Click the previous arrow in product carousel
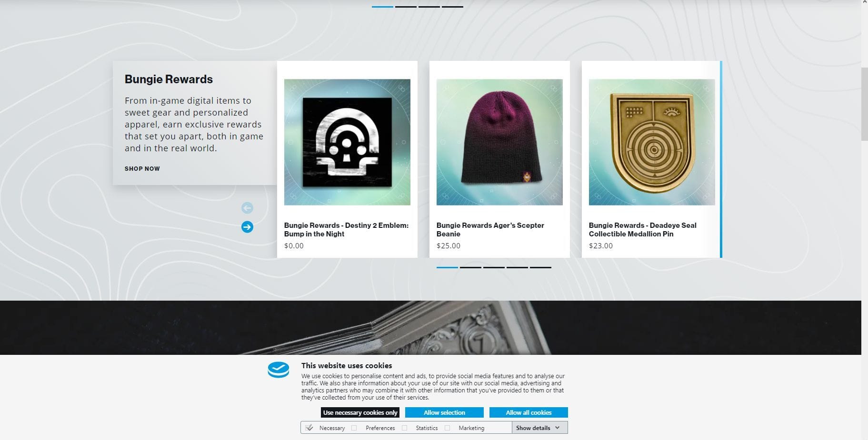 tap(247, 208)
